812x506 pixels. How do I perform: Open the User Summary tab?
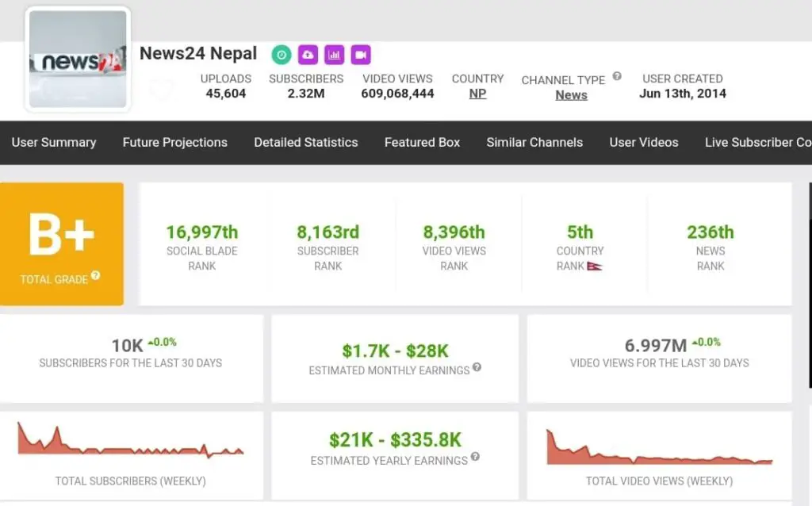(54, 143)
